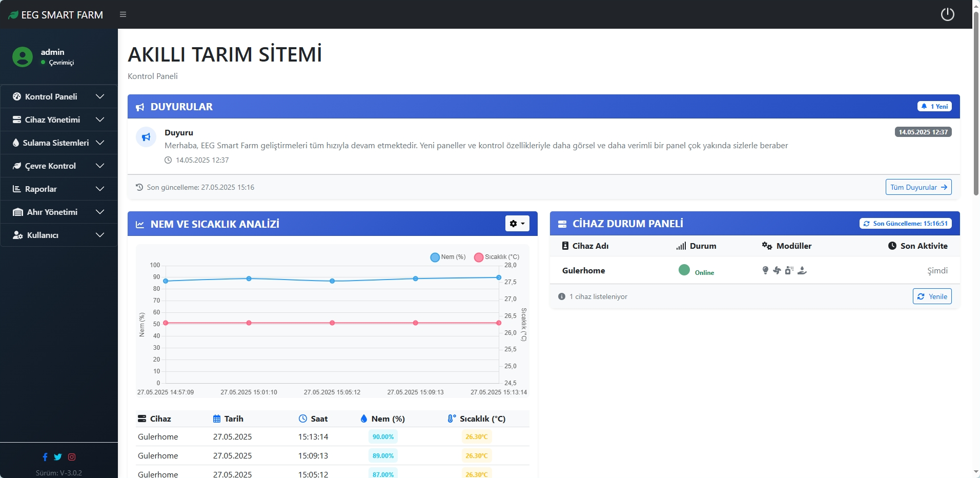Click the gears icon beside Modüller
The height and width of the screenshot is (478, 980).
pyautogui.click(x=767, y=246)
